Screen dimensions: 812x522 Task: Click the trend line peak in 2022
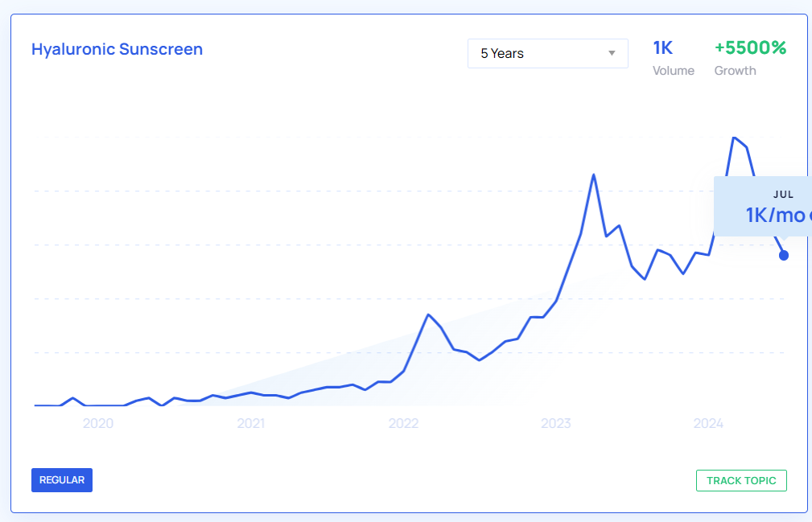tap(428, 314)
